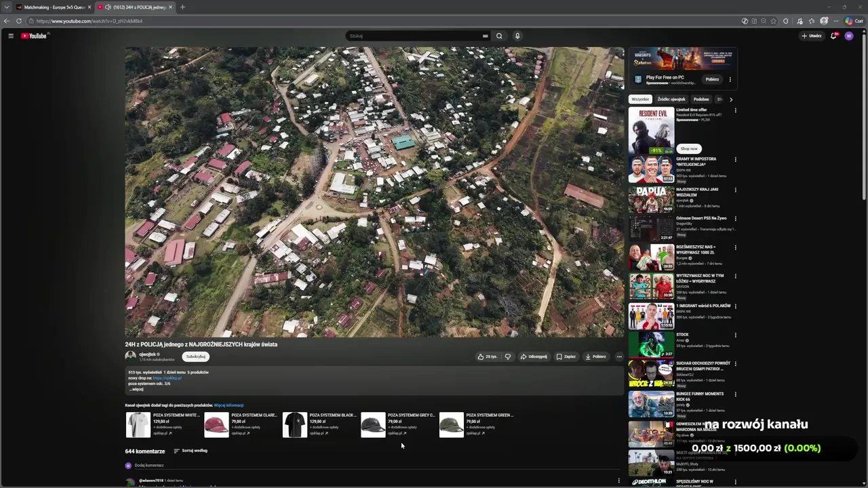Open the STOCK recommended video thumbnail

click(x=651, y=344)
